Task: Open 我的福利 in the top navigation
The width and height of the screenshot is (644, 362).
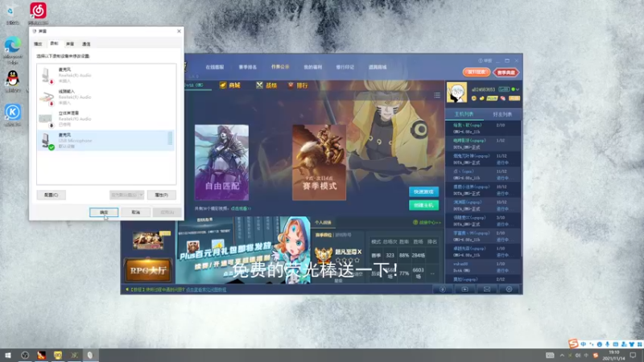Action: 313,67
